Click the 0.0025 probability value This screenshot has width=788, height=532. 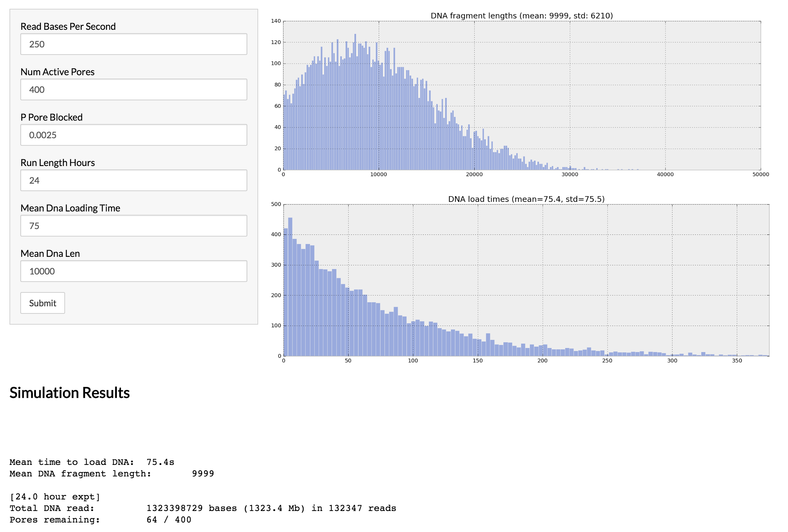tap(43, 135)
